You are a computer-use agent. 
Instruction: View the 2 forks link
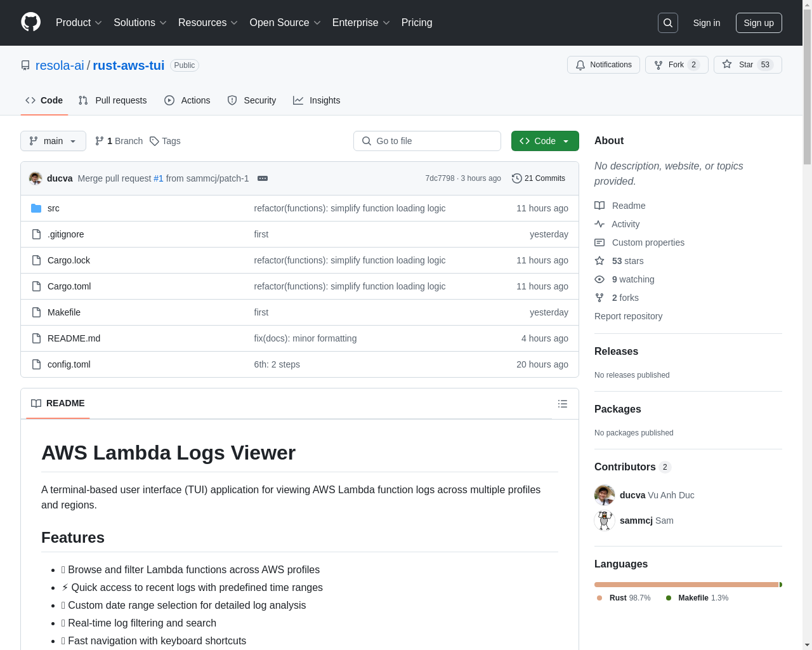click(617, 298)
